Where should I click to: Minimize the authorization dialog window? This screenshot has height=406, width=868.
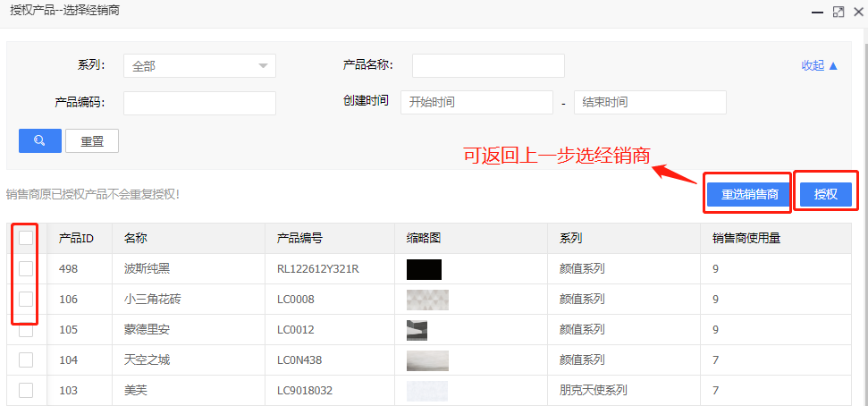click(x=817, y=12)
